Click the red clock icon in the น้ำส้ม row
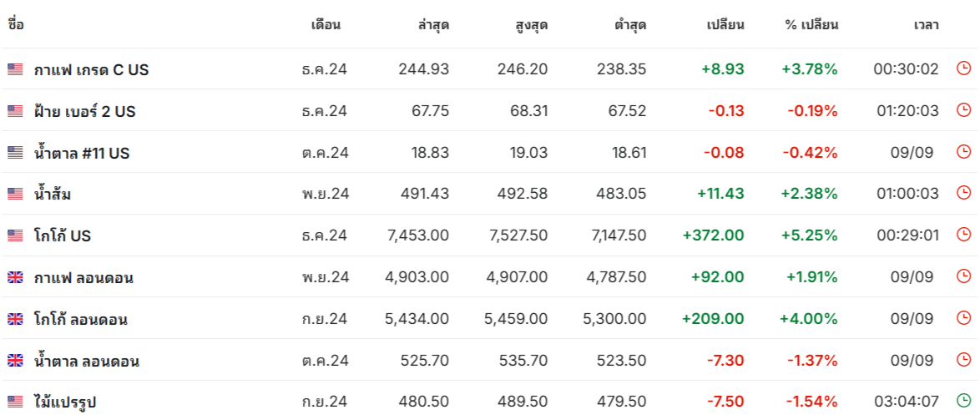 tap(964, 193)
